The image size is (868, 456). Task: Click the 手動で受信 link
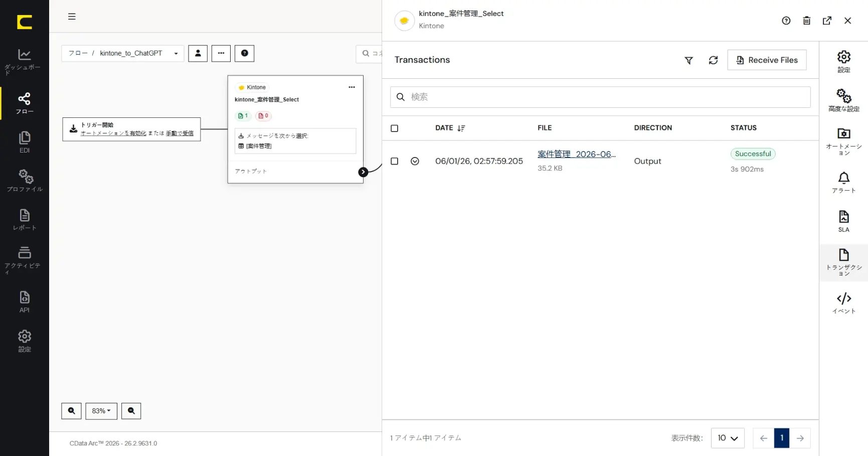click(x=180, y=133)
